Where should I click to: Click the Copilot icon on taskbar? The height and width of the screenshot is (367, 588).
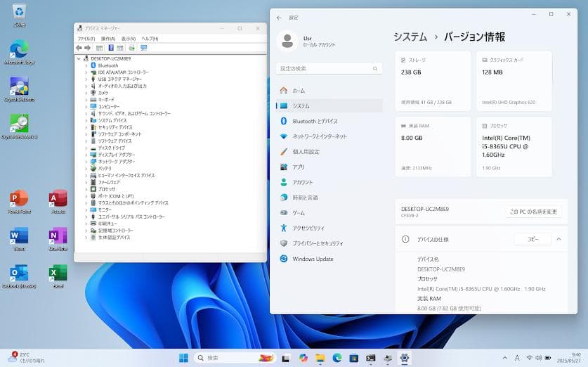(x=303, y=358)
